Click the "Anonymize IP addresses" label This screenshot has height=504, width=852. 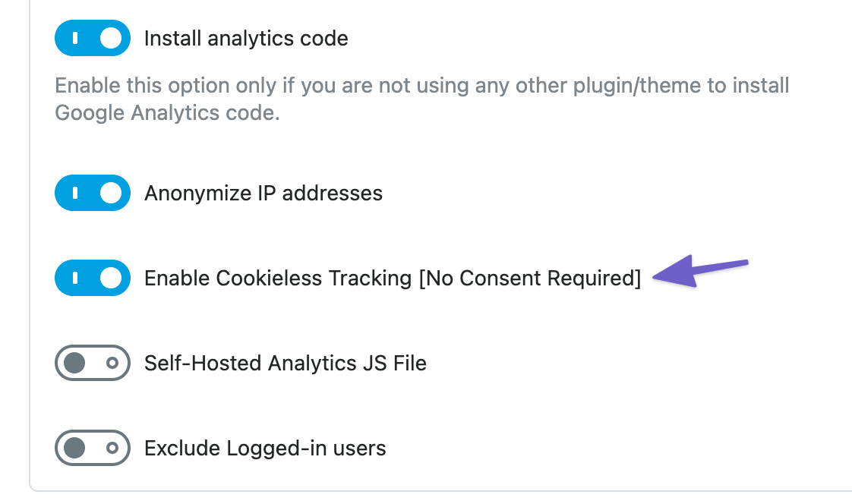pos(263,194)
